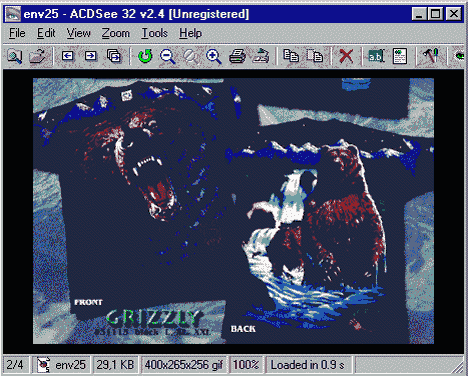Screen dimensions: 468x376
Task: Open the options hammer tool icon
Action: 431,56
